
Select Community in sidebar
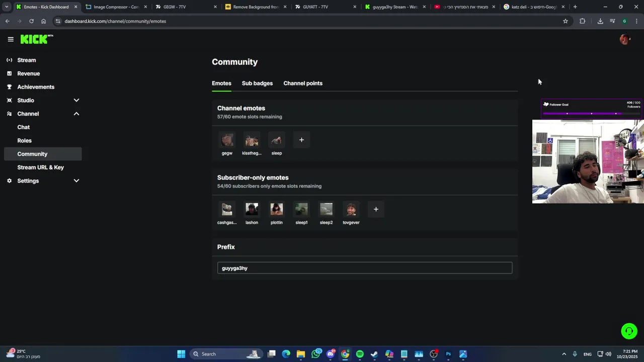tap(43, 154)
